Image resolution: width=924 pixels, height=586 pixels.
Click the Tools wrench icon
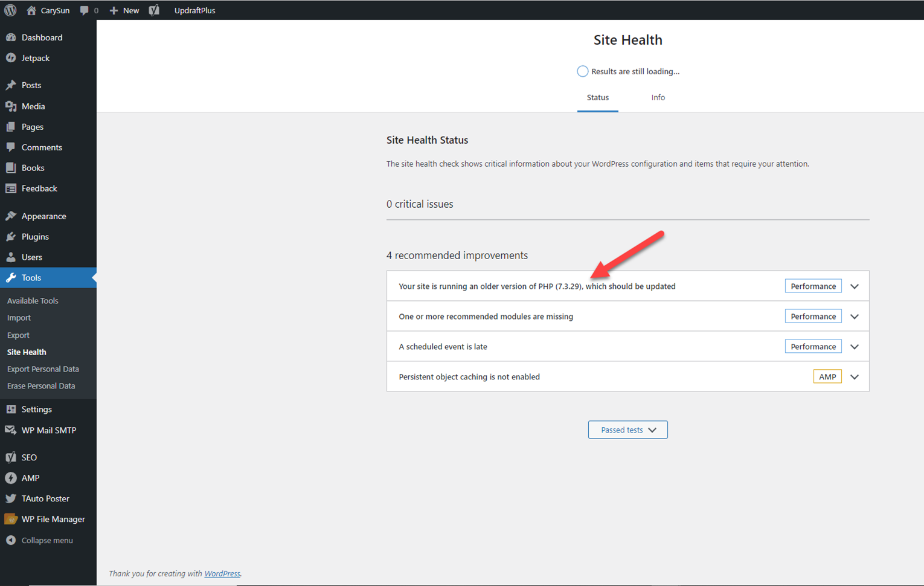click(x=11, y=278)
